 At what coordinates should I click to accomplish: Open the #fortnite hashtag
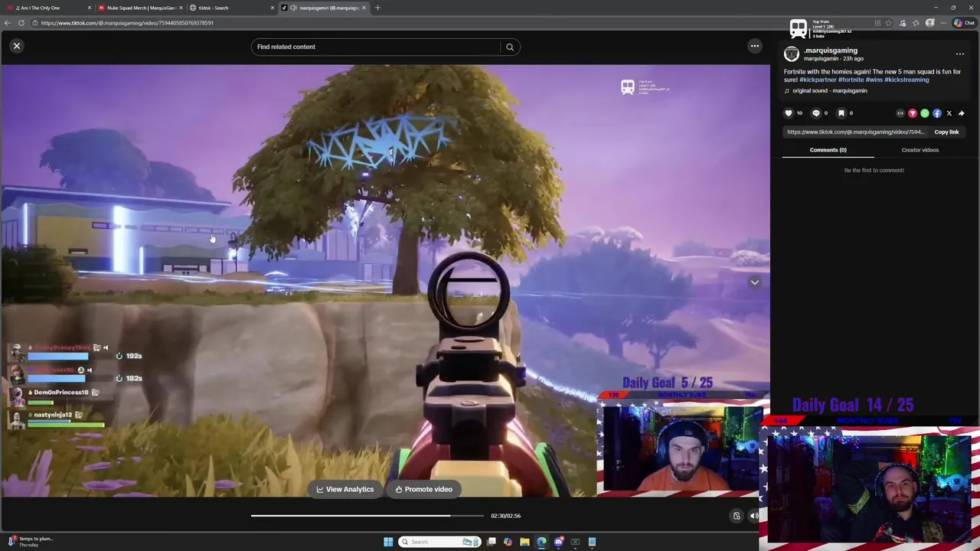851,80
